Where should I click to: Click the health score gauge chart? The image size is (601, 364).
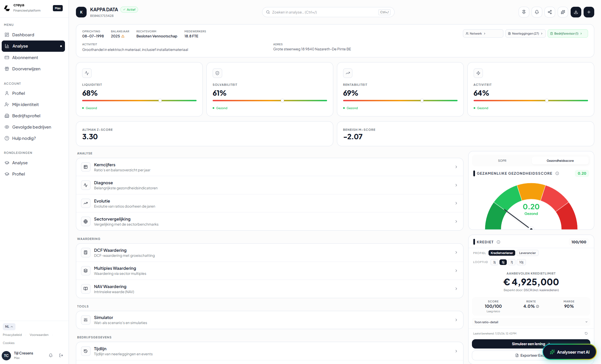[531, 206]
